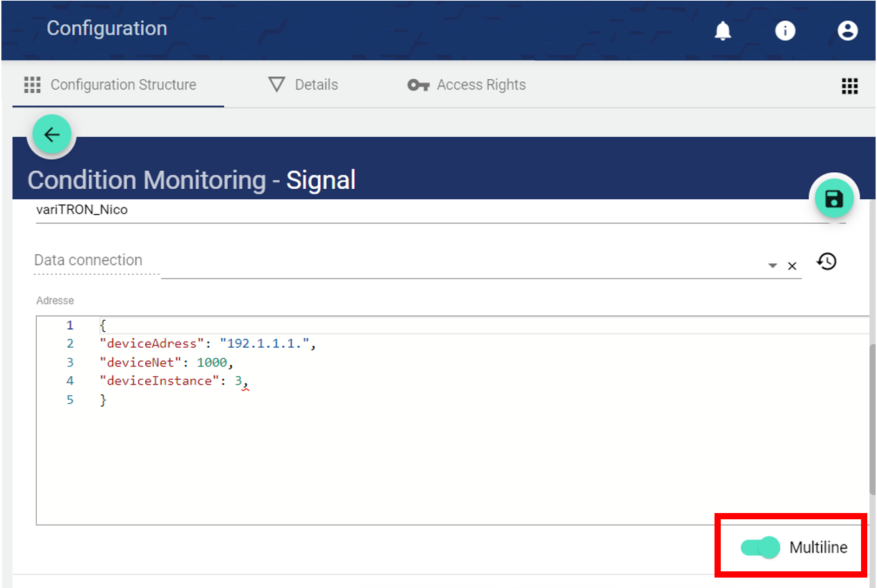Click the deviceAdress line in editor
Image resolution: width=877 pixels, height=588 pixels.
click(x=208, y=344)
